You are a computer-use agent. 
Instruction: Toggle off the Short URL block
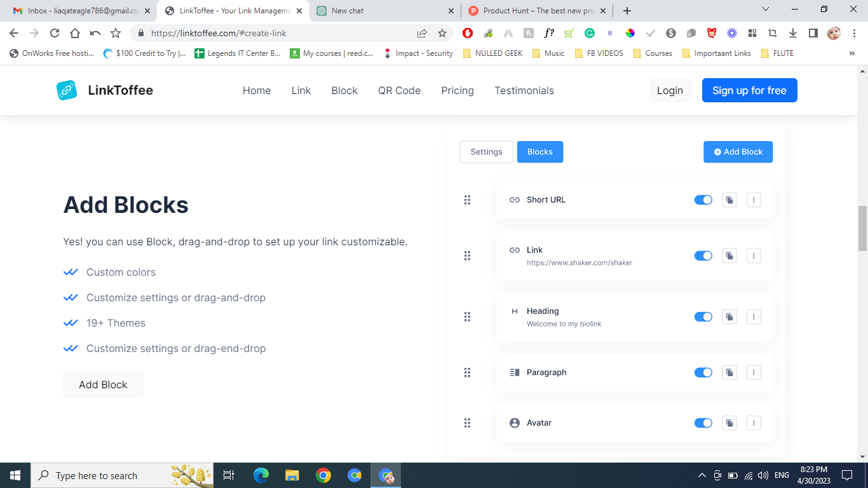tap(703, 200)
